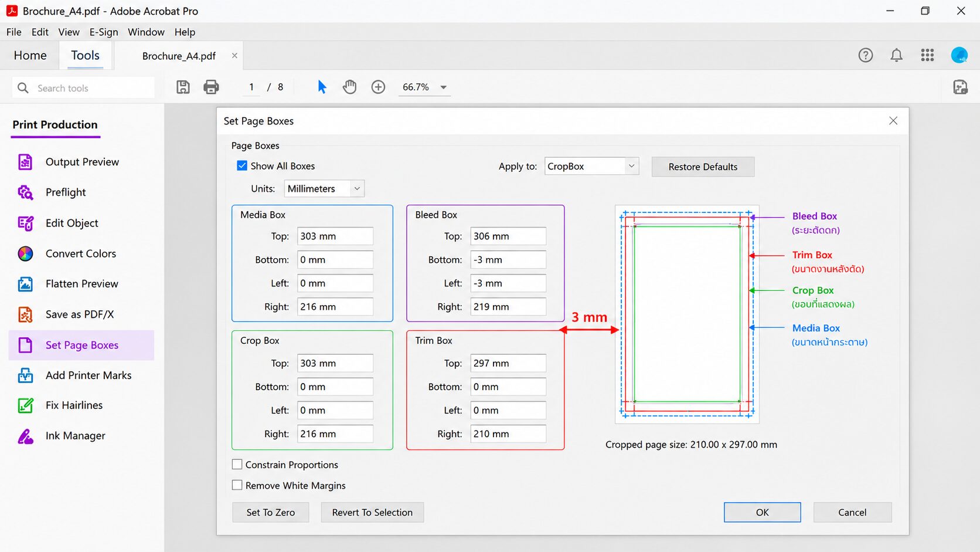Switch to the Tools tab
The image size is (980, 552).
[86, 56]
